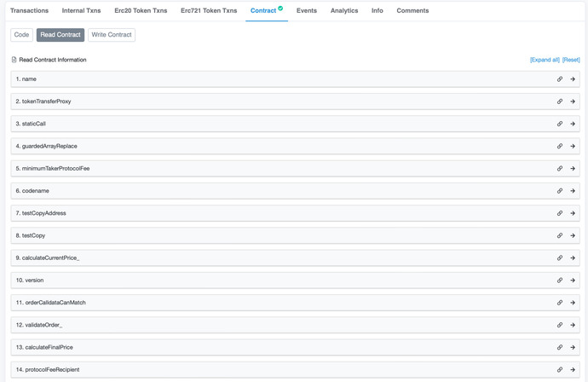Image resolution: width=588 pixels, height=382 pixels.
Task: Click link icon beside staticCall
Action: (560, 124)
